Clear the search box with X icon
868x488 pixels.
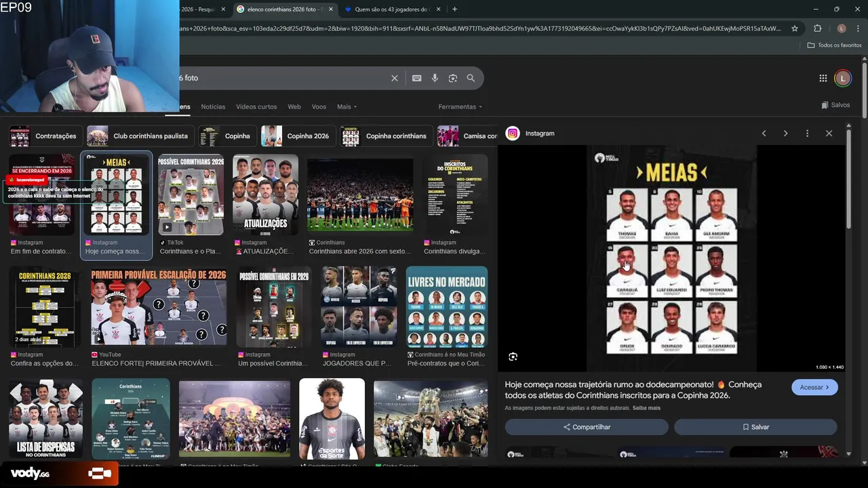(x=394, y=78)
